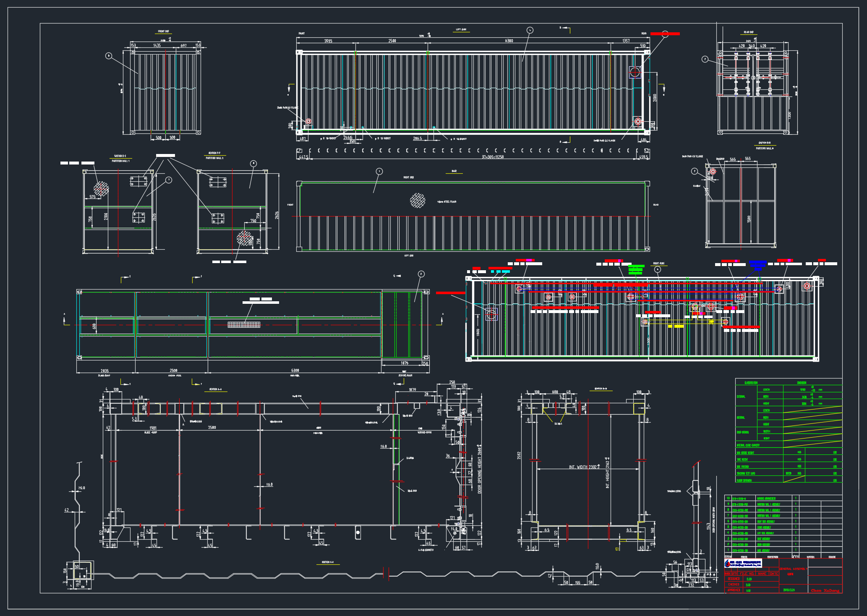Screen dimensions: 867x616
Task: Select the INT. WIDTH 2332 dimension text
Action: tap(583, 467)
